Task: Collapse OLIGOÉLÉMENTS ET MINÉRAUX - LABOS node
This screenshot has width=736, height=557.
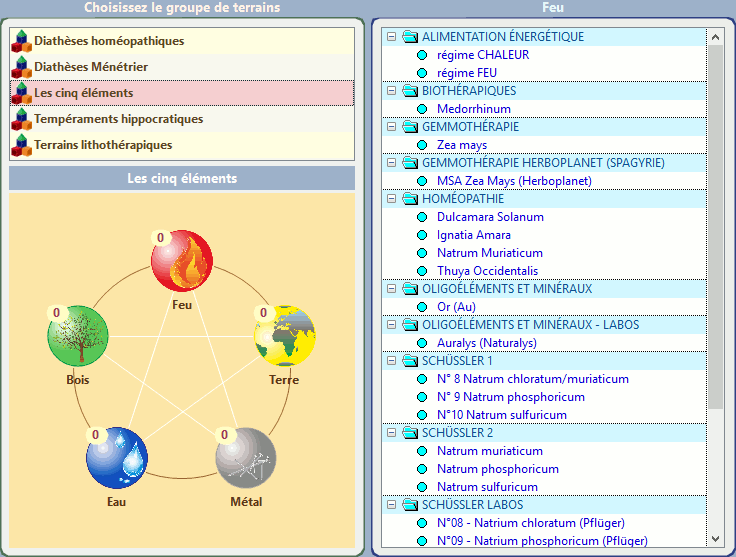Action: coord(391,325)
